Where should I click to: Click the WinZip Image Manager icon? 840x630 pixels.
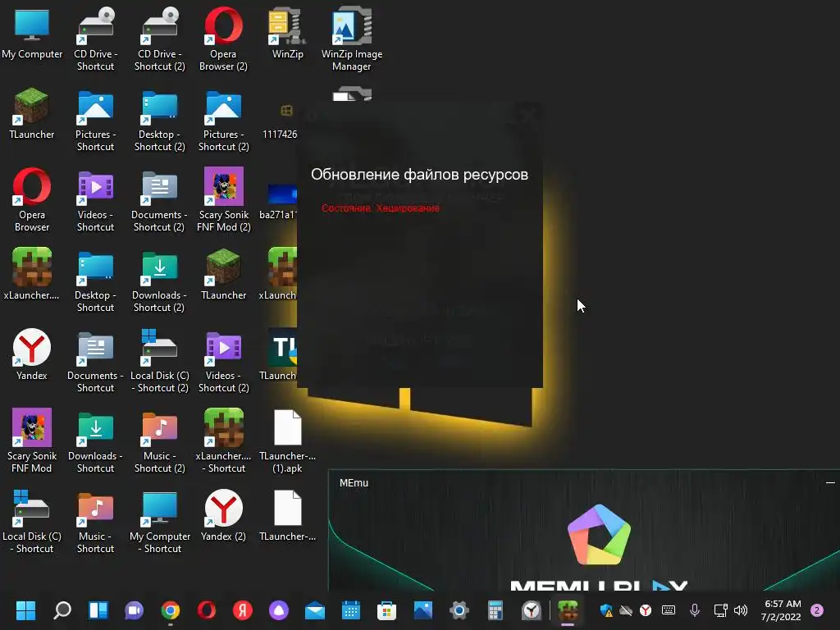(352, 39)
